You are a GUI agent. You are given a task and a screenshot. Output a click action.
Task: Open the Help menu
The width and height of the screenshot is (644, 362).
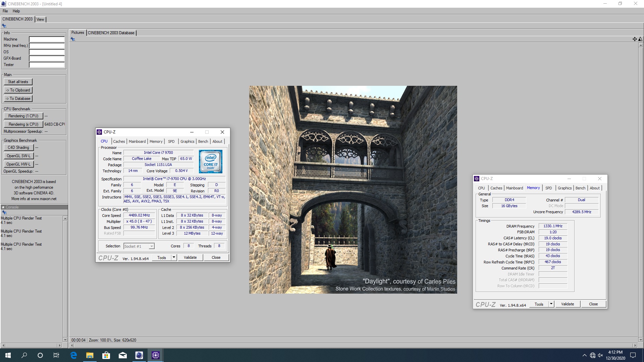16,11
